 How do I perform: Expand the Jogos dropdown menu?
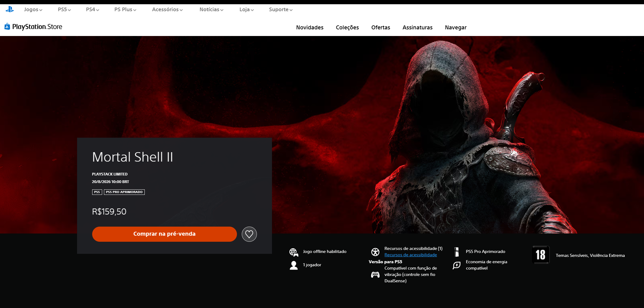(x=33, y=9)
